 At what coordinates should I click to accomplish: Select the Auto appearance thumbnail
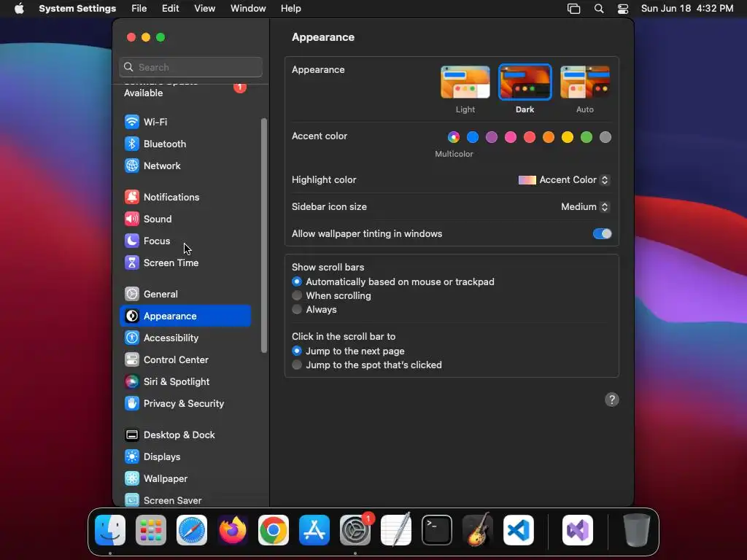585,82
